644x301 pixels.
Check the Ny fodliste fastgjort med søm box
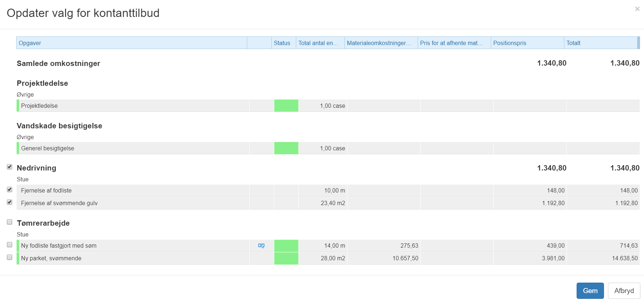point(10,245)
